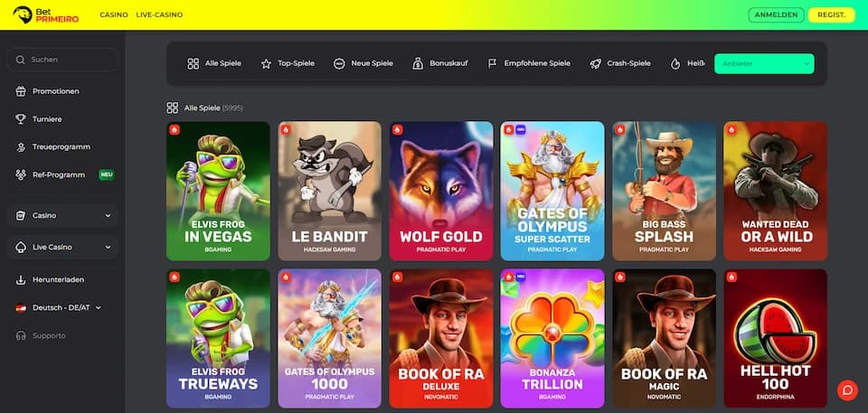The image size is (868, 413).
Task: Open the Casino top navigation item
Action: [114, 15]
